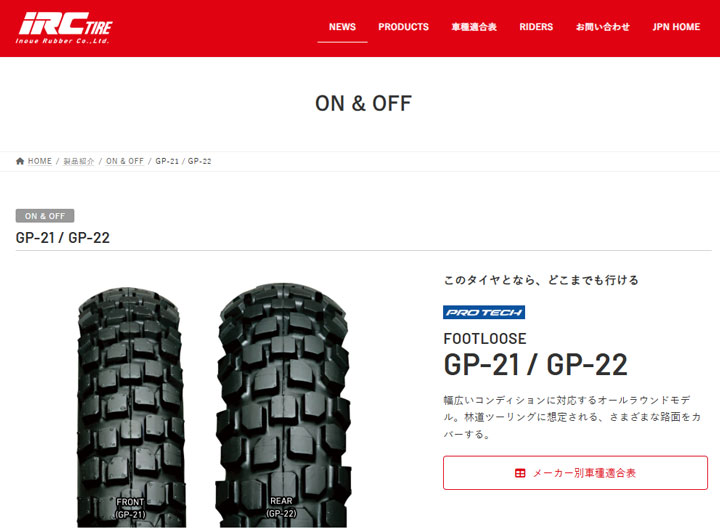This screenshot has width=720, height=528.
Task: Click the GP-21 / GP-22 breadcrumb text
Action: pos(183,161)
